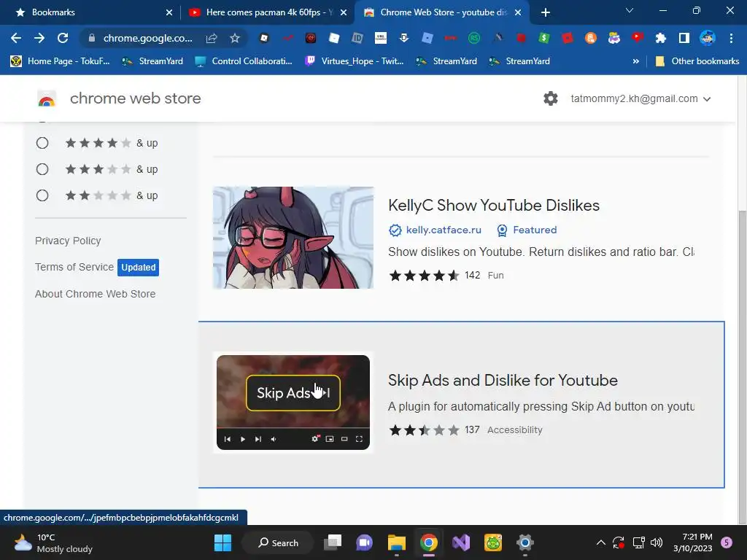
Task: Open the tab search dropdown arrow
Action: coord(630,10)
